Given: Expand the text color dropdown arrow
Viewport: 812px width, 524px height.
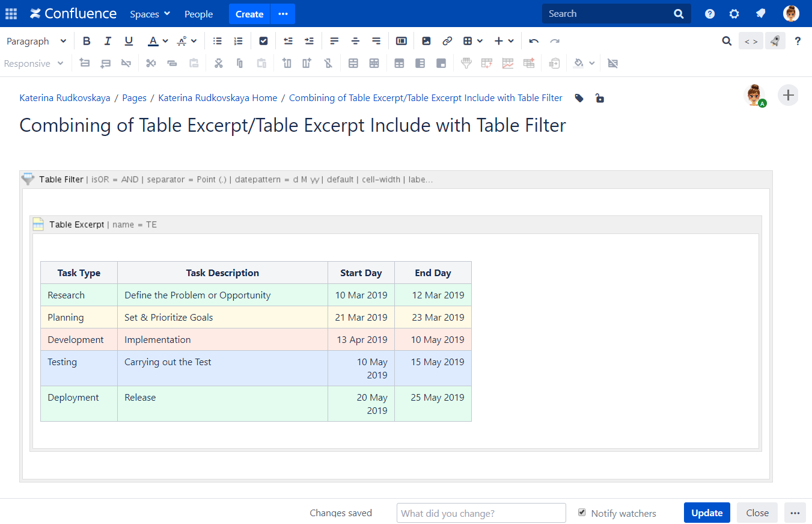Looking at the screenshot, I should 163,41.
